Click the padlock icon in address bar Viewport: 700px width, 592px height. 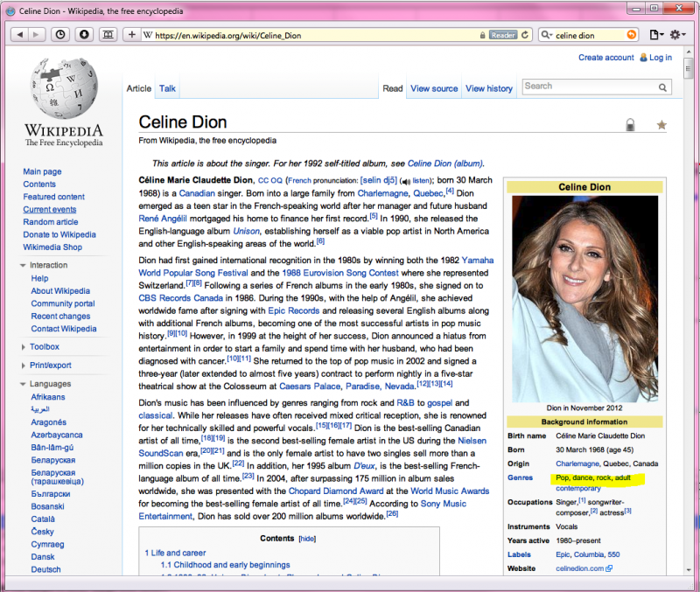[483, 35]
